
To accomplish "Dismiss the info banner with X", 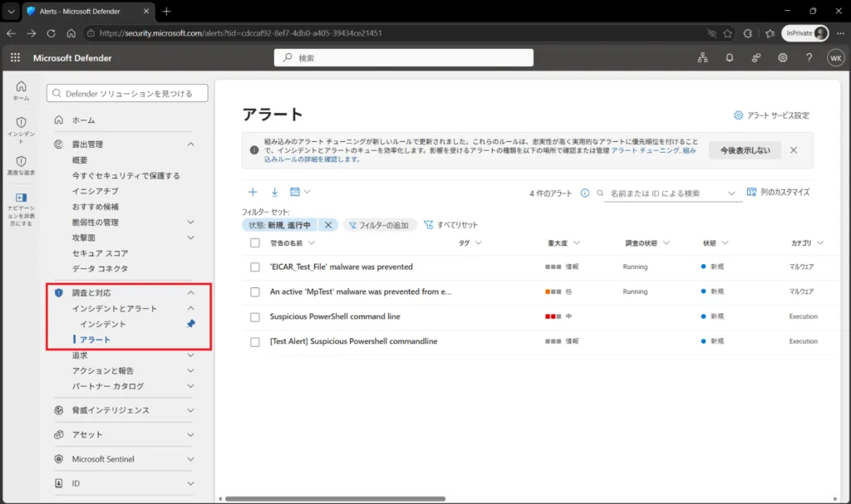I will pyautogui.click(x=794, y=150).
